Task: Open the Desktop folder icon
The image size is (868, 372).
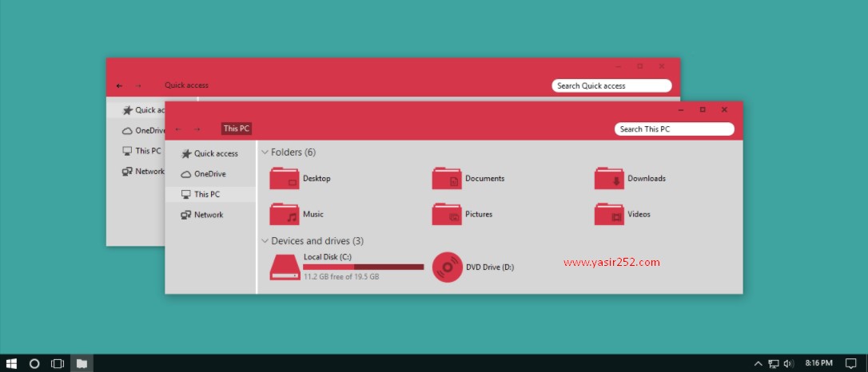Action: [x=285, y=179]
